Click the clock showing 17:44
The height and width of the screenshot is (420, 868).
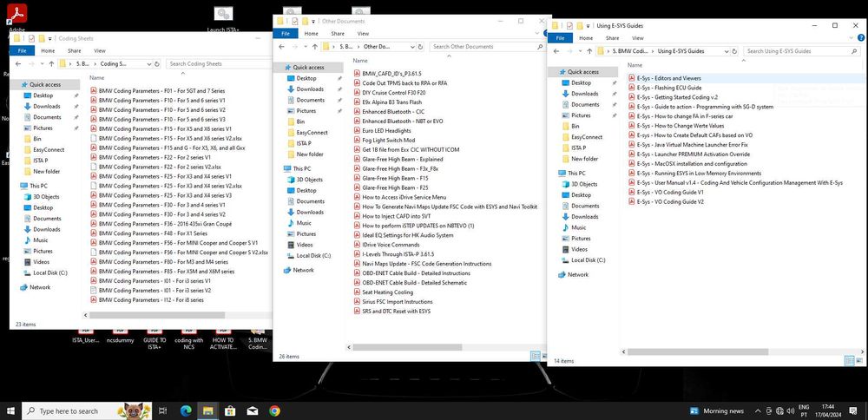pyautogui.click(x=827, y=407)
